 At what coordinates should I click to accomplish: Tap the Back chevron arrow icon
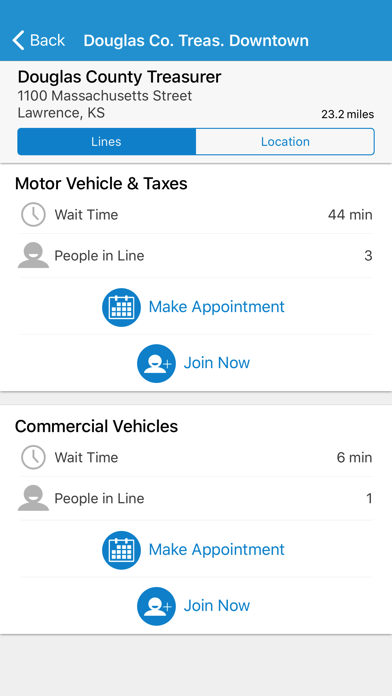pyautogui.click(x=19, y=40)
